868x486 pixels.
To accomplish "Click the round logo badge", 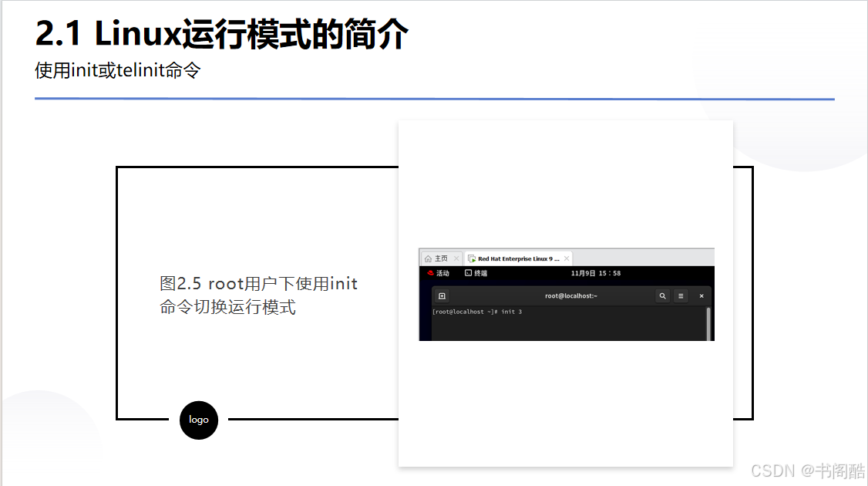I will pos(199,420).
